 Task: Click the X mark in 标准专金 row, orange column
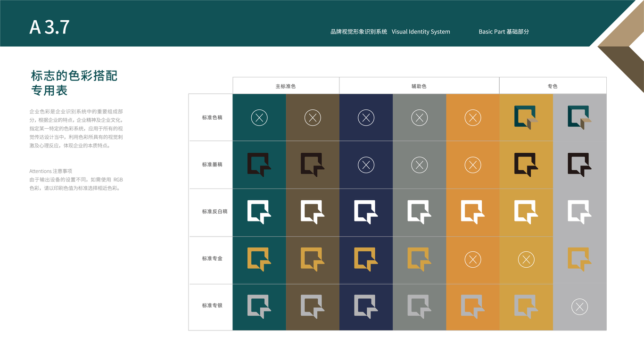tap(473, 259)
